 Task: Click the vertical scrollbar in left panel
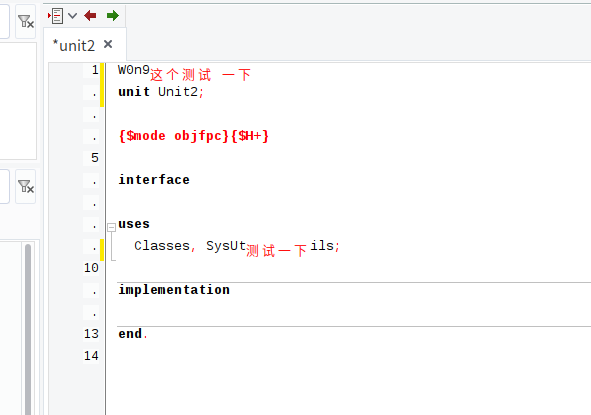pos(28,328)
